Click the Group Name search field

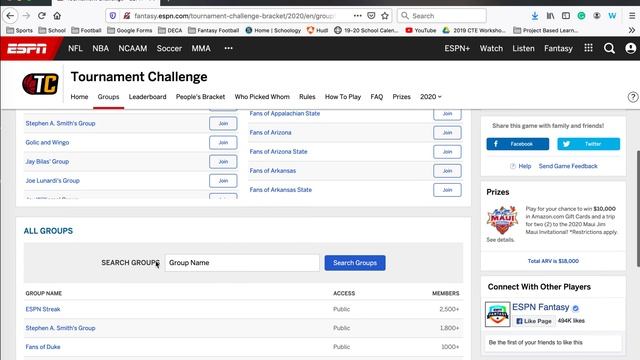(x=242, y=263)
